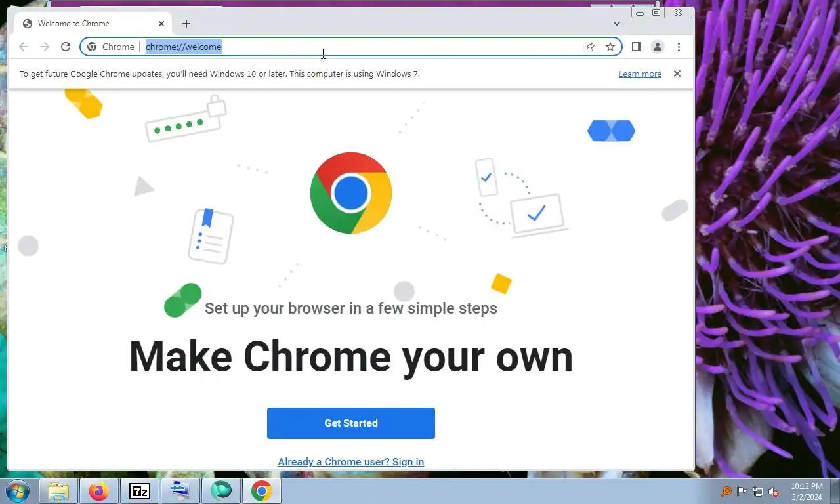Click the Forward navigation arrow
Image resolution: width=840 pixels, height=504 pixels.
[x=45, y=47]
